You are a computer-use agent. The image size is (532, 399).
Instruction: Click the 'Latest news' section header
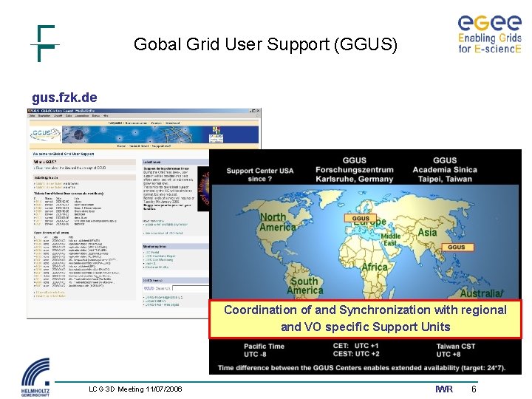point(175,162)
